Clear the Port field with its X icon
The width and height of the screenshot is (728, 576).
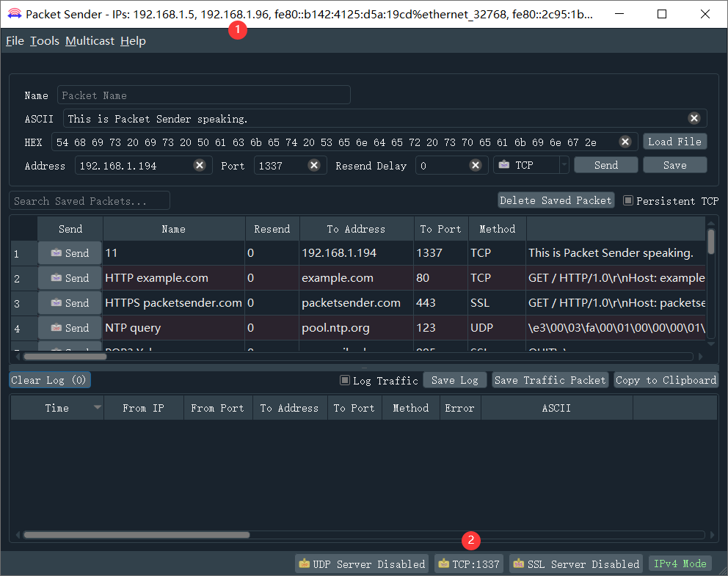pyautogui.click(x=314, y=165)
